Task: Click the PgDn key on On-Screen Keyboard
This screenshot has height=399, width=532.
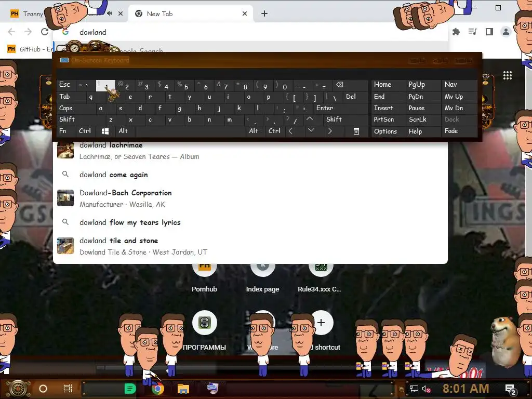Action: (x=423, y=97)
